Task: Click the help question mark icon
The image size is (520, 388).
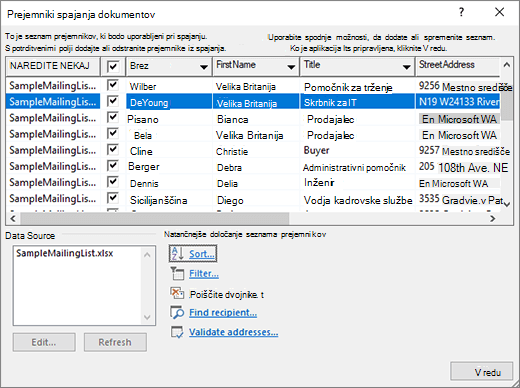Action: (x=461, y=12)
